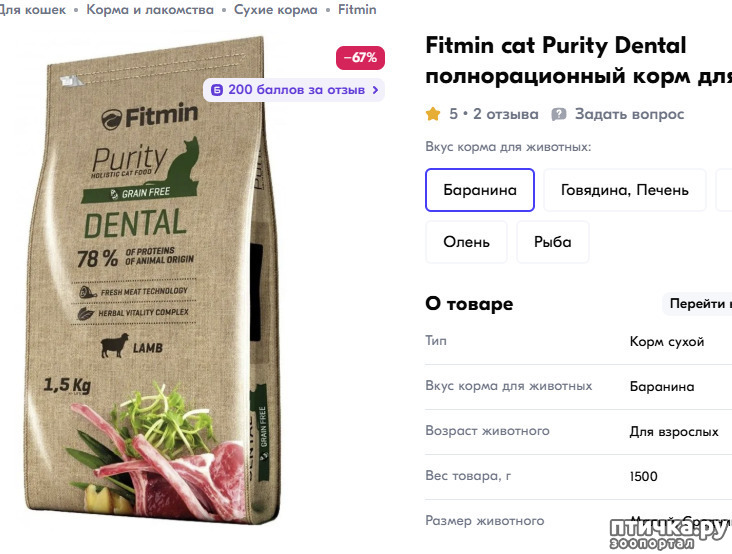The width and height of the screenshot is (732, 554).
Task: Select the Олень flavor option
Action: click(x=466, y=242)
